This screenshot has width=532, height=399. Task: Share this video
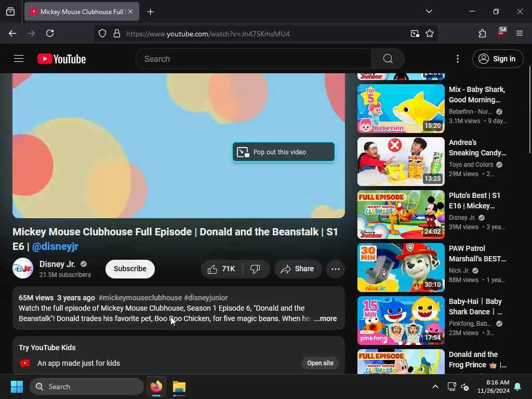point(298,269)
